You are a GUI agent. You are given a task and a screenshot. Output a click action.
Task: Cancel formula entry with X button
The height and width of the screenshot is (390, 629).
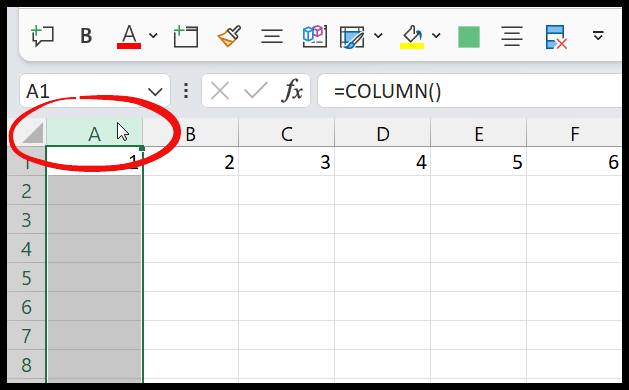click(x=220, y=91)
